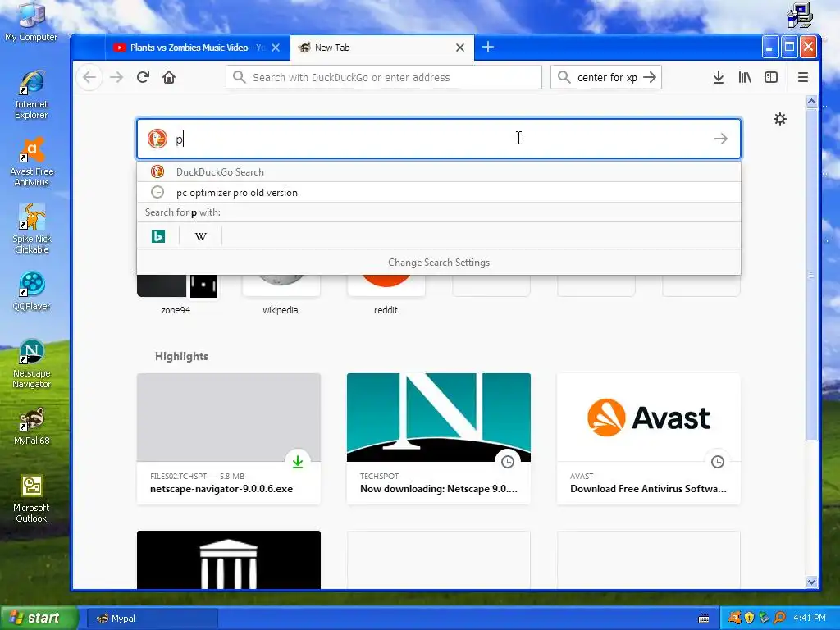Open Avast Download Free Antivirus highlight
Screen dimensions: 840x630
click(x=649, y=439)
